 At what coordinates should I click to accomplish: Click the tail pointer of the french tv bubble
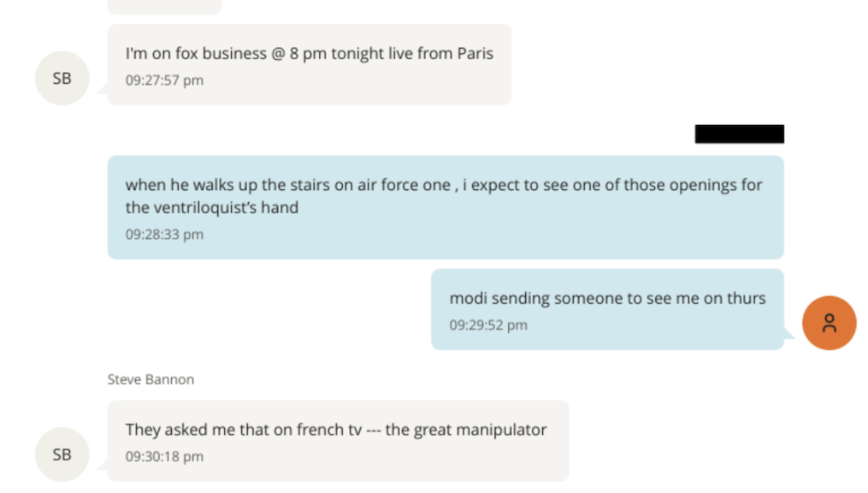point(102,466)
